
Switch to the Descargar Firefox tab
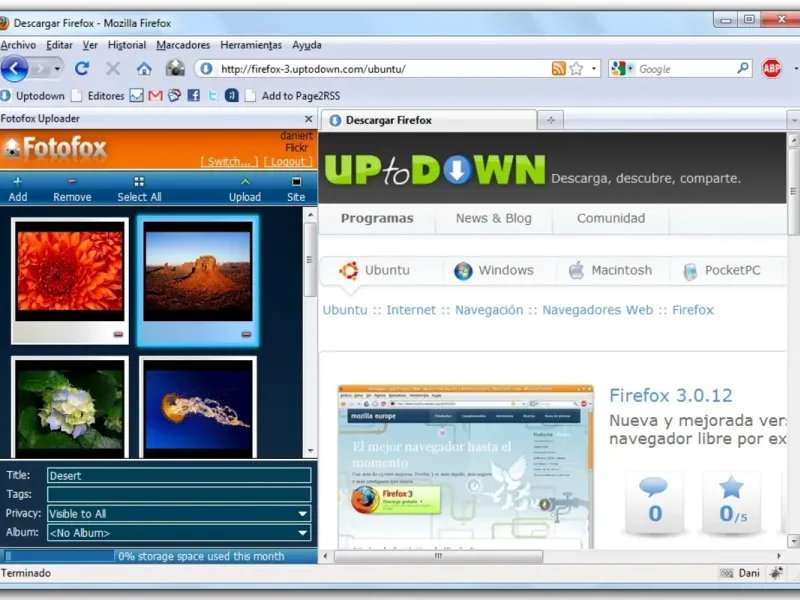click(x=429, y=120)
